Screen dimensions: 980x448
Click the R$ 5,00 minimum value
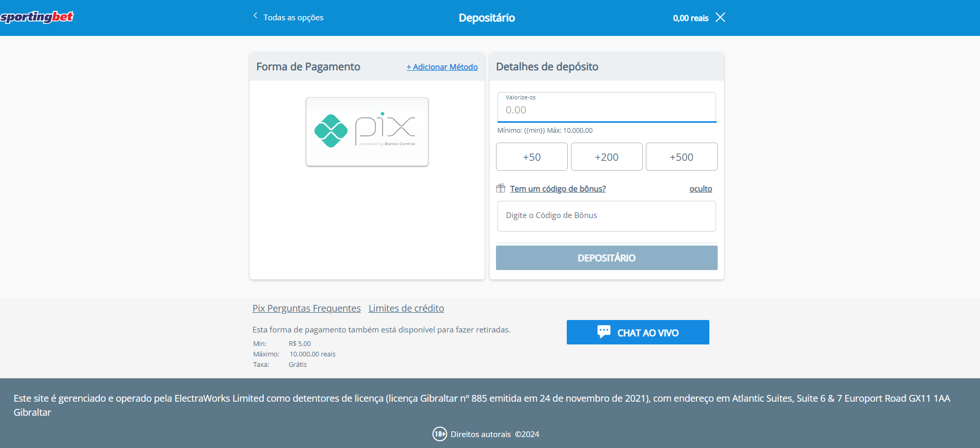coord(300,343)
